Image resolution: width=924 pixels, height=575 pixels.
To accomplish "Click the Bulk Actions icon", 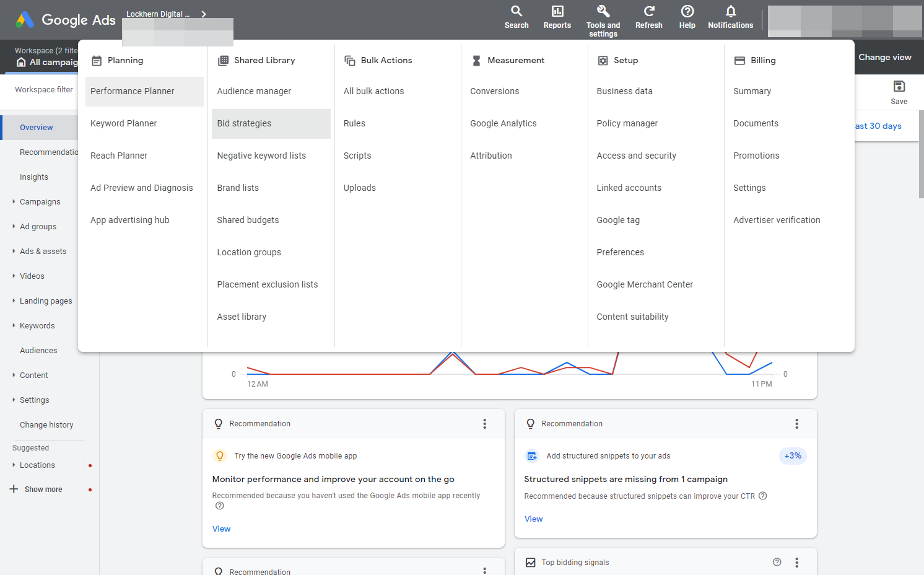I will coord(350,61).
